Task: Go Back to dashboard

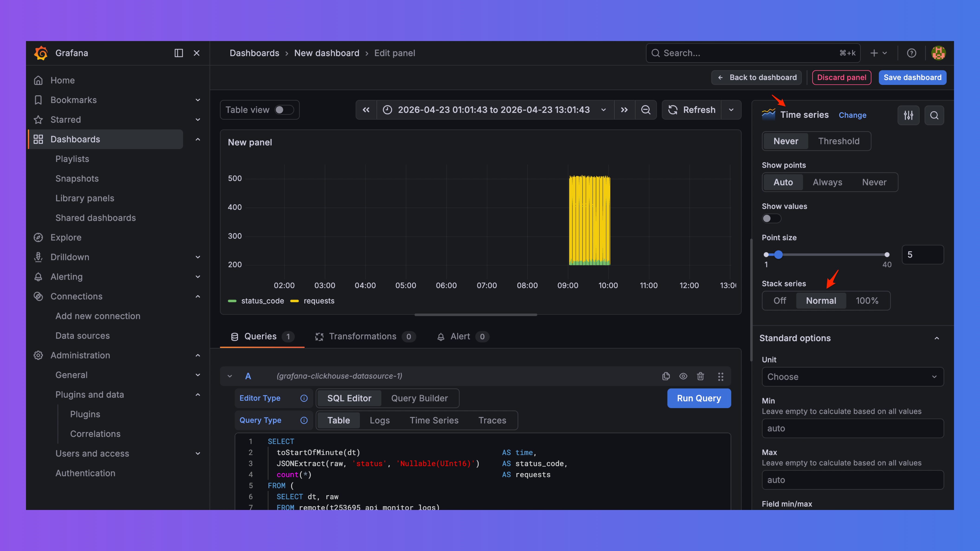Action: click(x=757, y=78)
